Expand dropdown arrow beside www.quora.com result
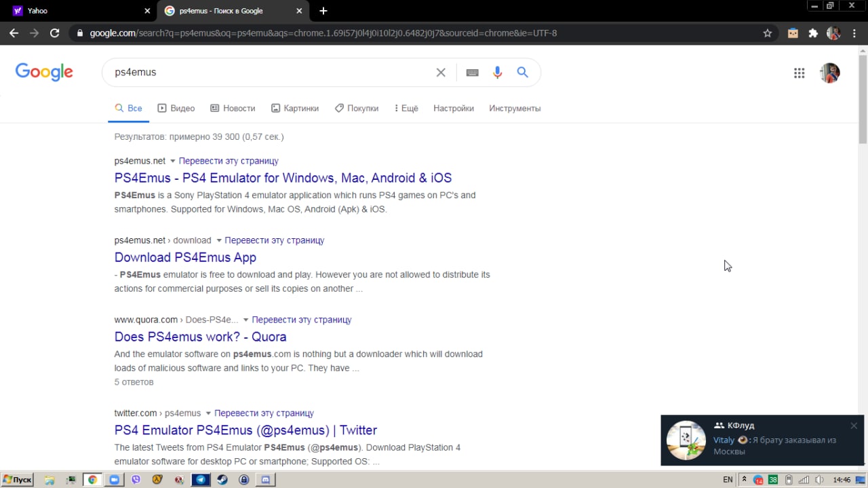 [245, 320]
